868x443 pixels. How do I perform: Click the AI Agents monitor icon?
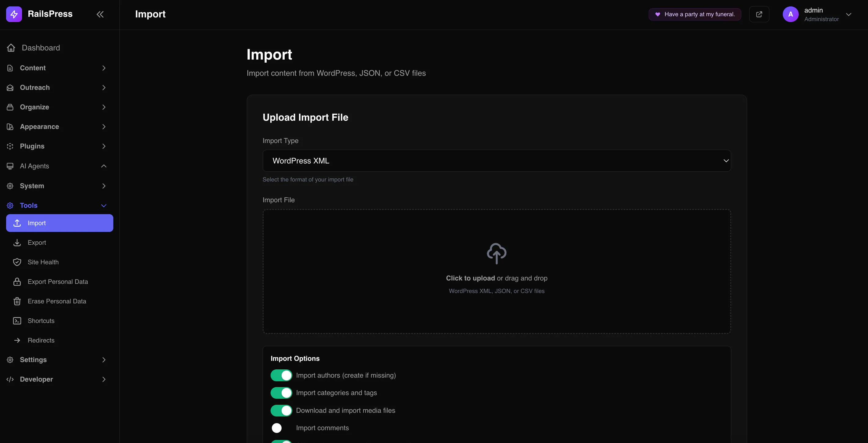(10, 166)
